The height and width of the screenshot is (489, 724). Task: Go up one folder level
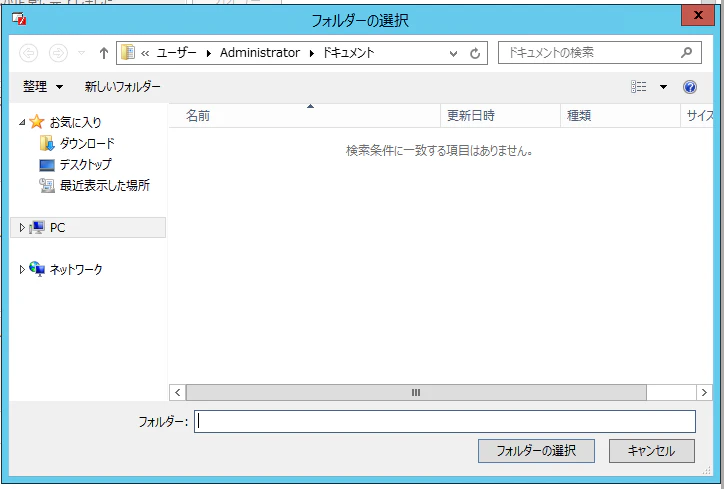point(103,53)
